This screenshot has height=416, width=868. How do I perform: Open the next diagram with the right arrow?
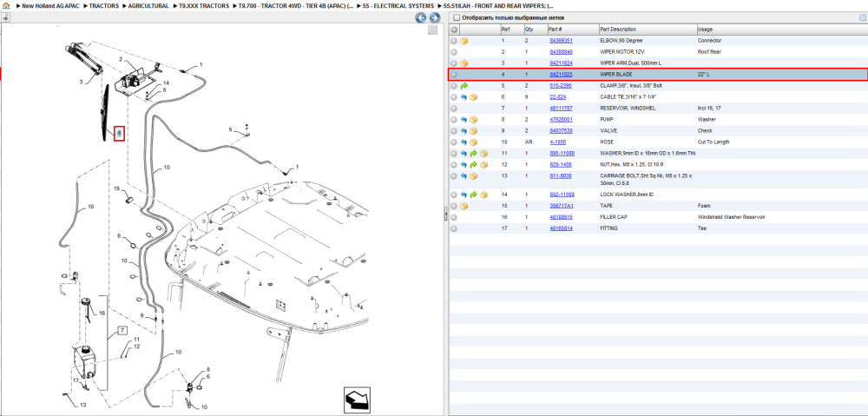tap(435, 17)
